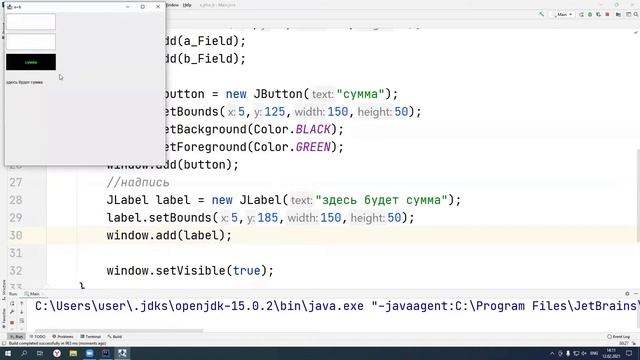The image size is (640, 360).
Task: Open Task View on the taskbar
Action: (x=40, y=353)
